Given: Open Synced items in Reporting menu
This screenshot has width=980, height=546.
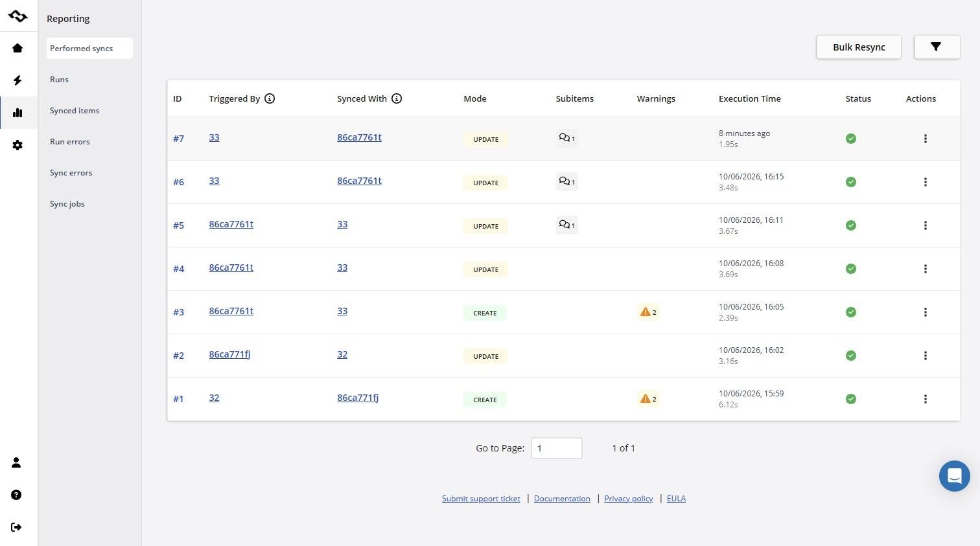Looking at the screenshot, I should coord(75,111).
